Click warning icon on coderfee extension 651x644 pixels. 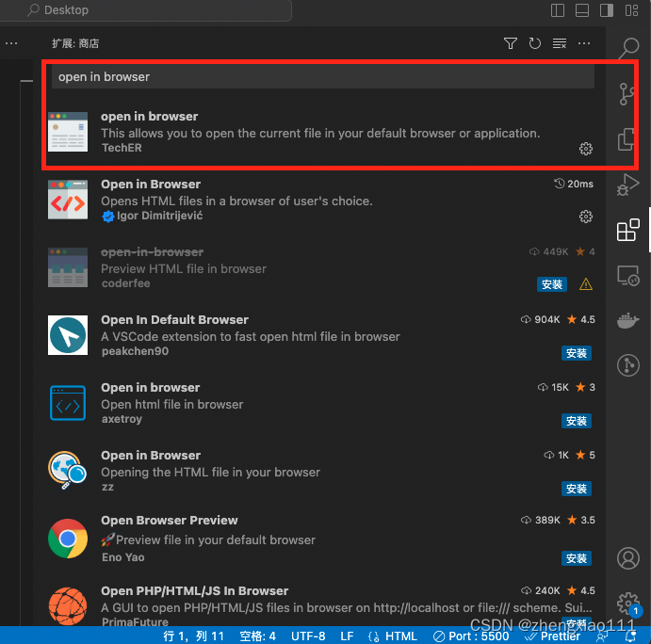[x=586, y=284]
